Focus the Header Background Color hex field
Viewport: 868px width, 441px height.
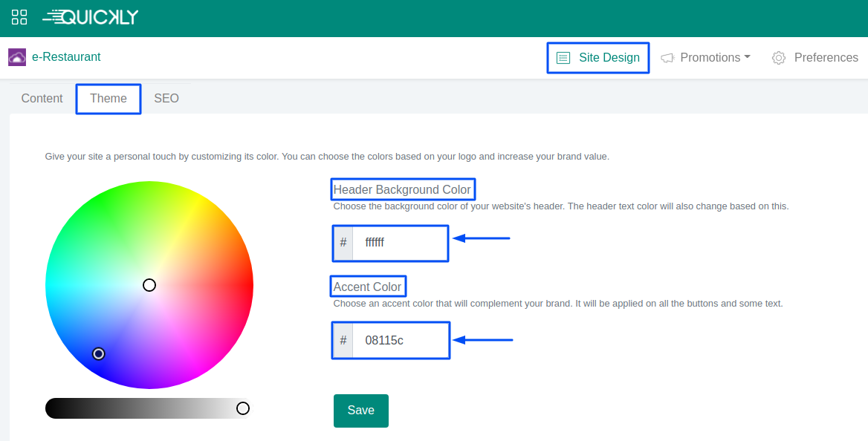point(399,243)
